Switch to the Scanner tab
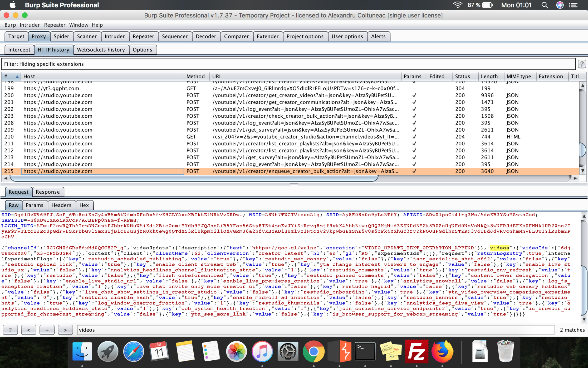 [x=87, y=36]
